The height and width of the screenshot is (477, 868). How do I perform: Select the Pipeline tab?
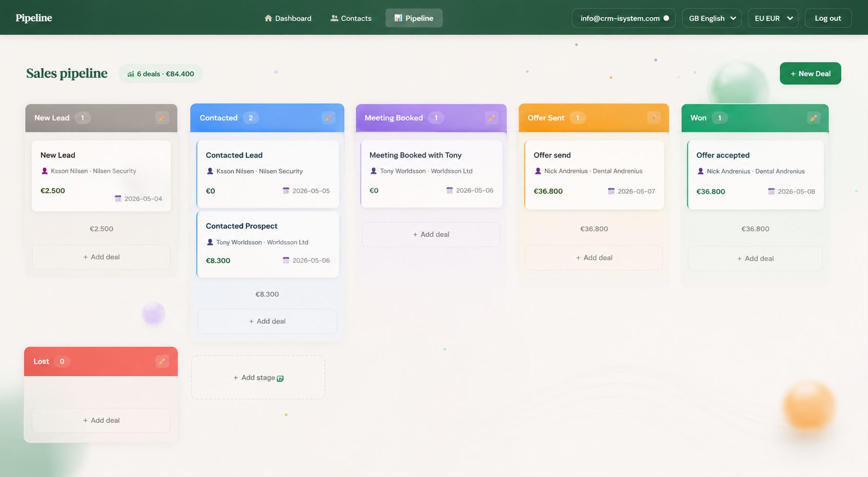pyautogui.click(x=414, y=18)
